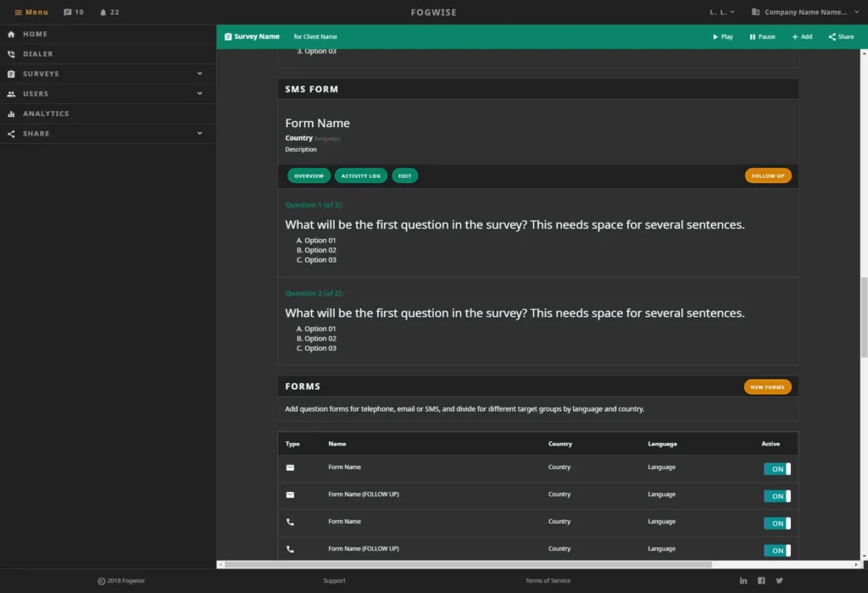Screen dimensions: 868x593
Task: Click the scroll right arrow on the horizontal scrollbar
Action: pos(856,565)
